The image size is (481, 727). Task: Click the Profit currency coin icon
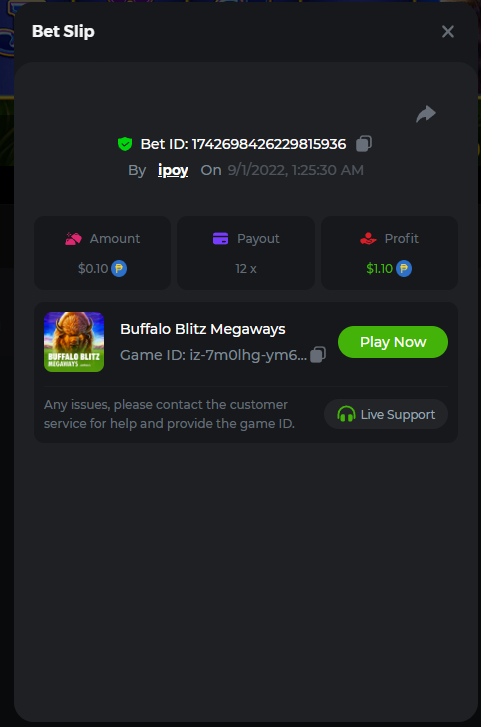[x=404, y=268]
